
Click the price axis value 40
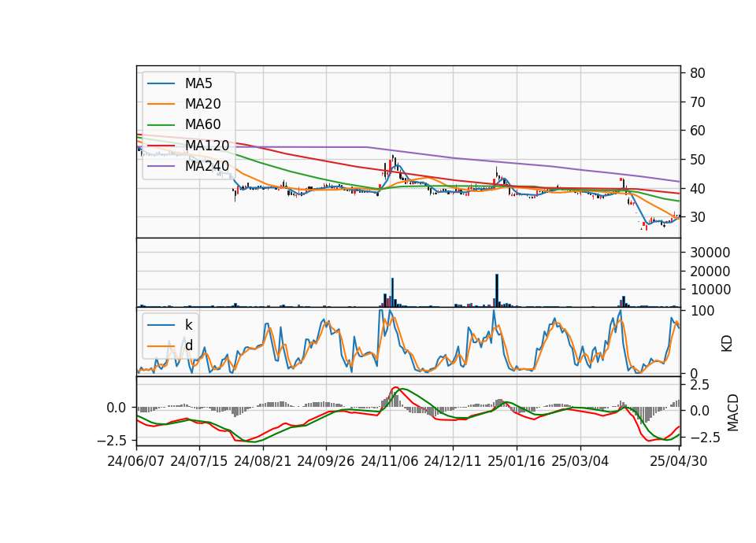698,188
